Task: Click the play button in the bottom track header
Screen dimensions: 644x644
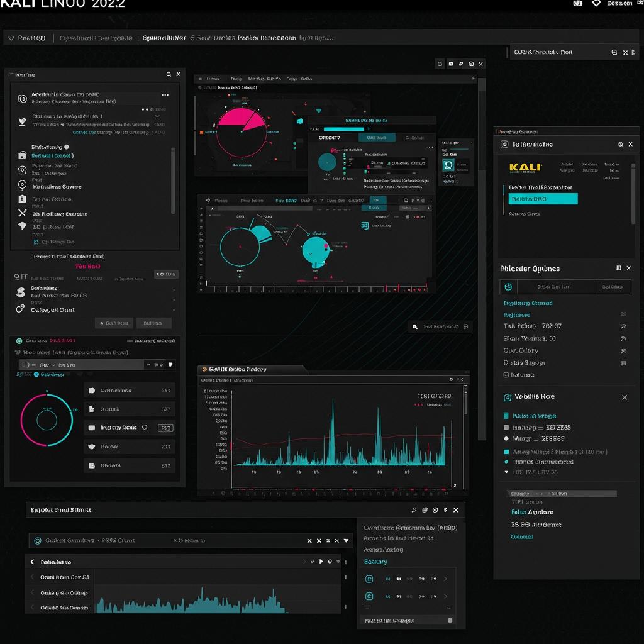Action: coord(321,562)
